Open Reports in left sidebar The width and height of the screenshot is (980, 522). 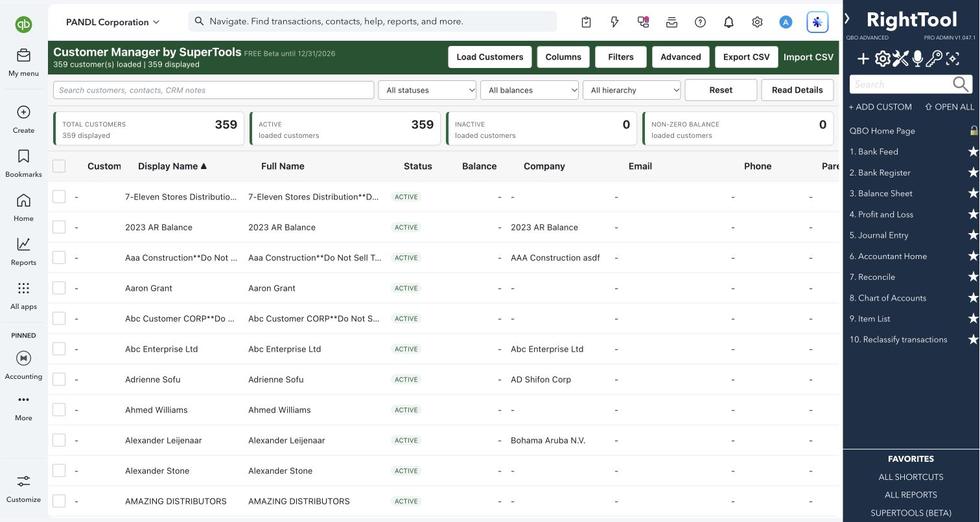pyautogui.click(x=23, y=251)
